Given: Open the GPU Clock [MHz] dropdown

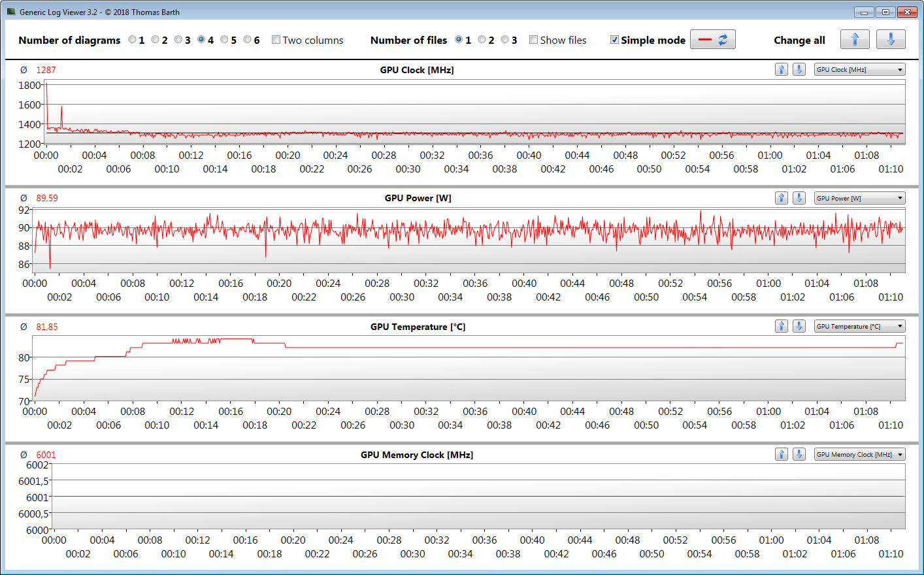Looking at the screenshot, I should (x=859, y=70).
